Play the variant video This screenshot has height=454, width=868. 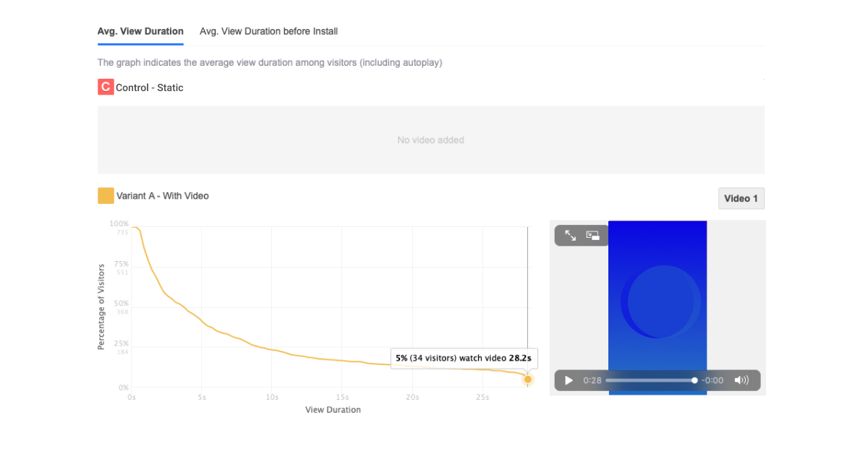[x=569, y=380]
